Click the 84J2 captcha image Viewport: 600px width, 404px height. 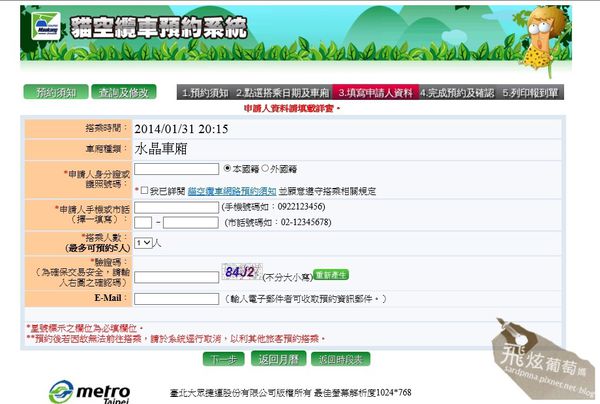click(x=241, y=272)
